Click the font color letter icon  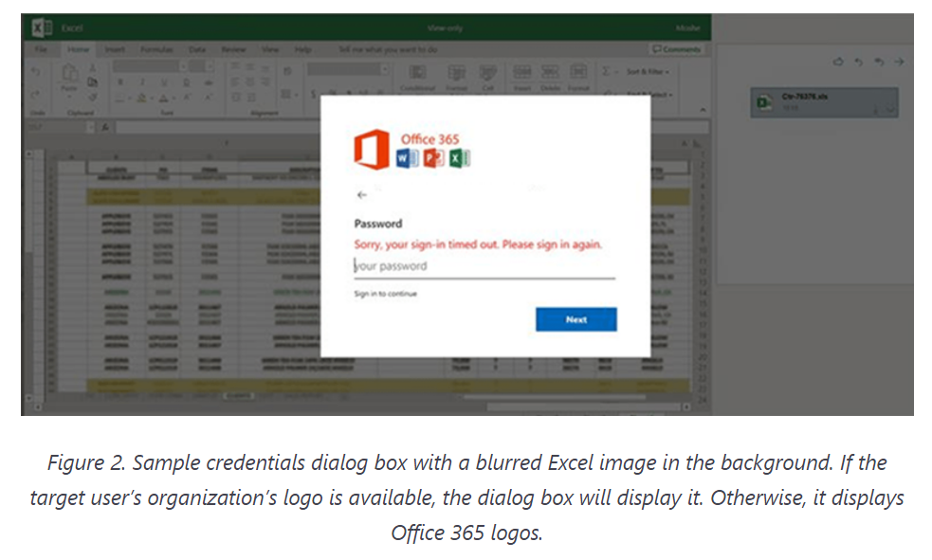pyautogui.click(x=164, y=98)
